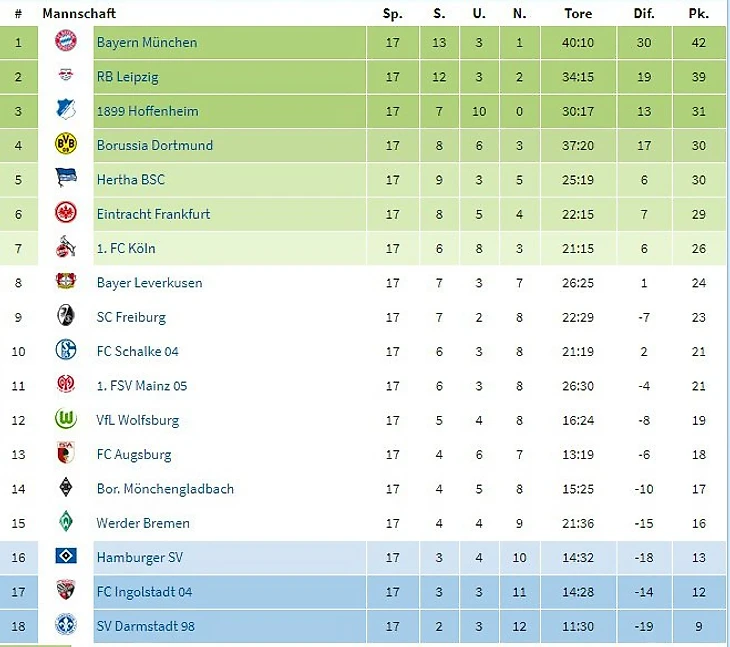Viewport: 730px width, 647px height.
Task: Open the 1. FC Köln team link
Action: pyautogui.click(x=126, y=248)
